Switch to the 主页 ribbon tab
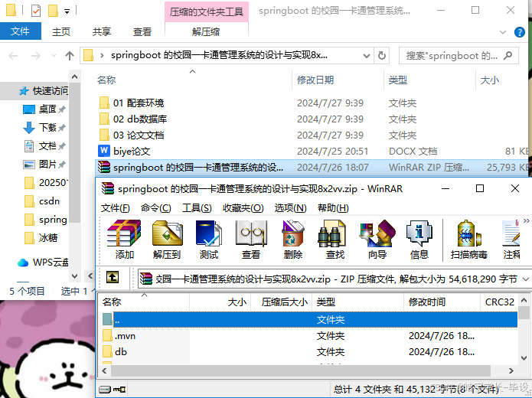 click(x=61, y=31)
